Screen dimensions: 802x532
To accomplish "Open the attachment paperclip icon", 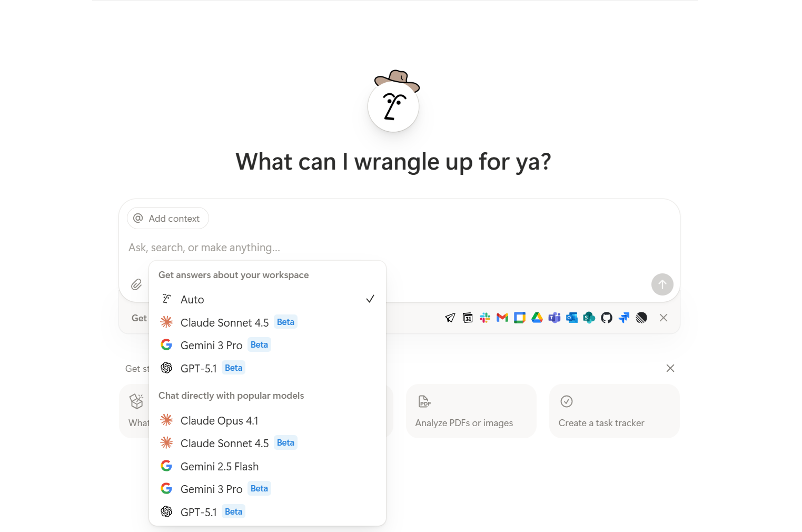I will pos(136,284).
